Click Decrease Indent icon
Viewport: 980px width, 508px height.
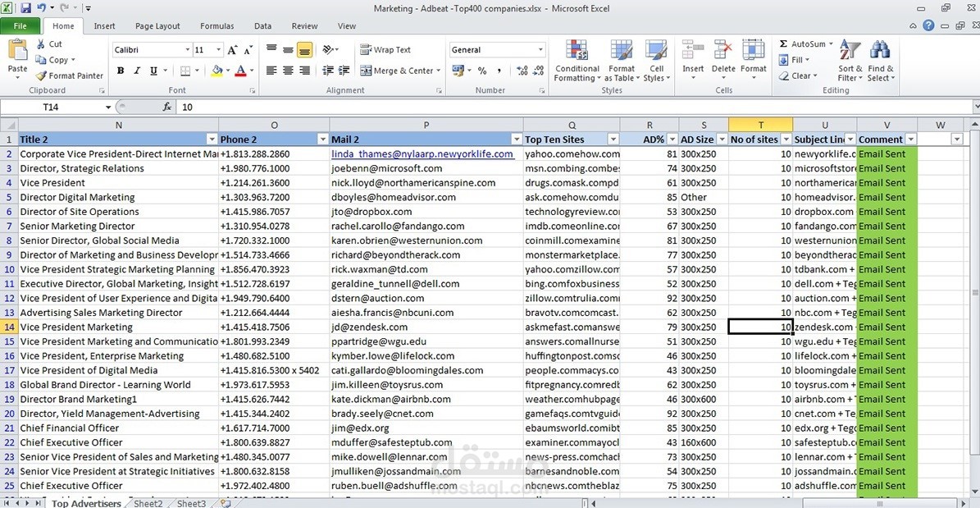(x=327, y=71)
